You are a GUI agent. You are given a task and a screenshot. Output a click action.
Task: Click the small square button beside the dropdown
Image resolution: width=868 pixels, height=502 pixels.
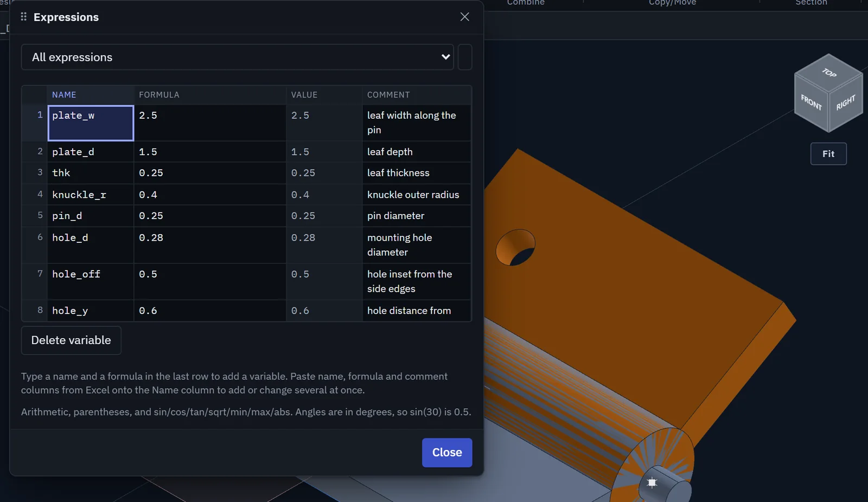pyautogui.click(x=465, y=57)
